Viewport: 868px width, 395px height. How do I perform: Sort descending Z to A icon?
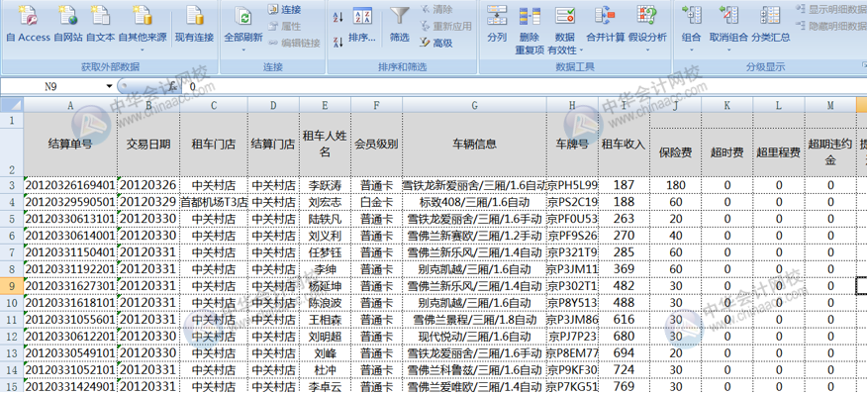[338, 43]
